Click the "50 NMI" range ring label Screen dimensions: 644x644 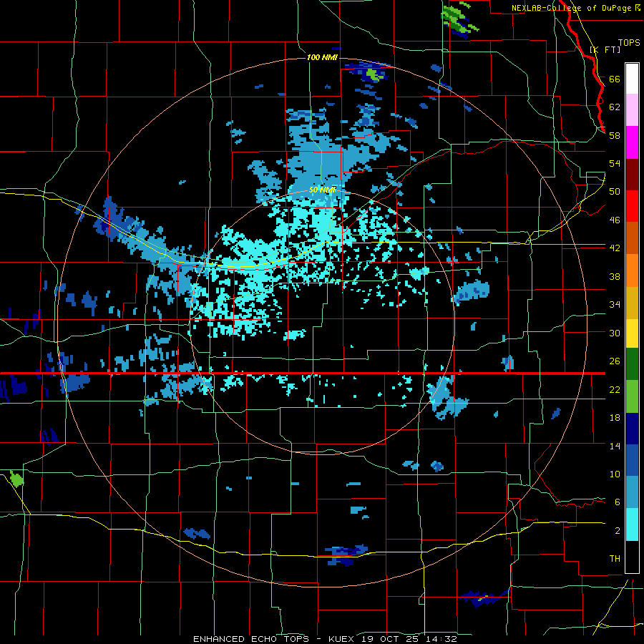pyautogui.click(x=323, y=190)
